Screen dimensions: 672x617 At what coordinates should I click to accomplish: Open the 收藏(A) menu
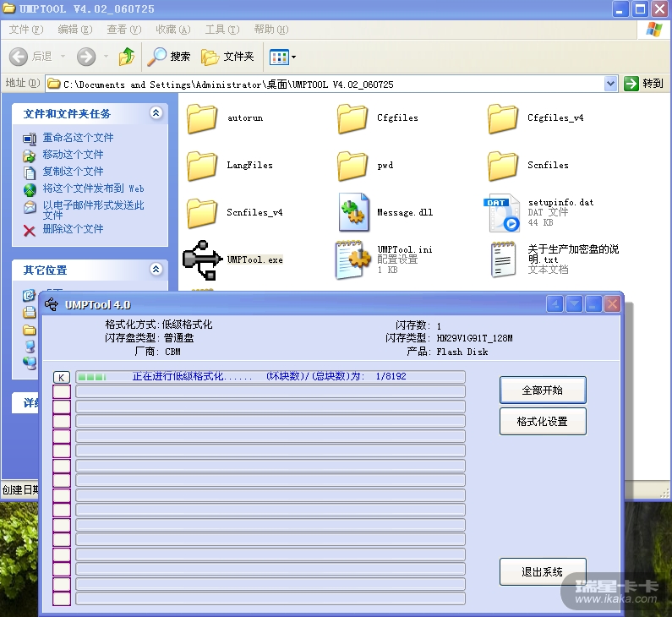pos(172,30)
